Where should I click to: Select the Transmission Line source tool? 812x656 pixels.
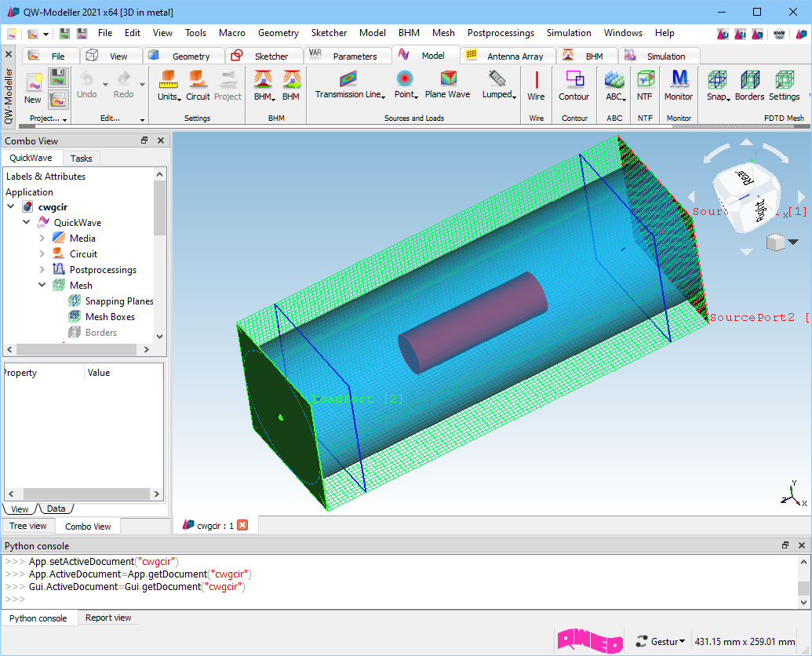(350, 85)
